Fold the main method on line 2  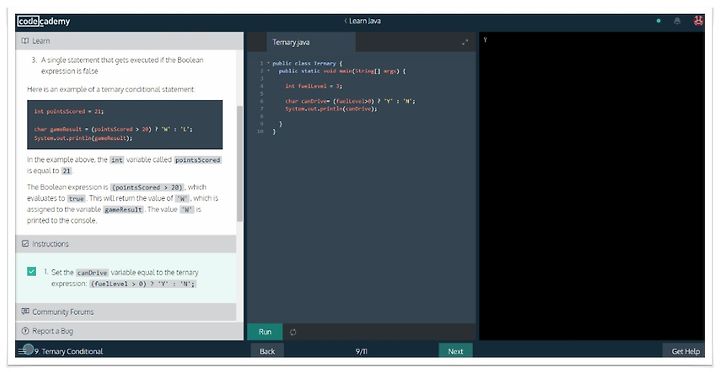pyautogui.click(x=268, y=71)
